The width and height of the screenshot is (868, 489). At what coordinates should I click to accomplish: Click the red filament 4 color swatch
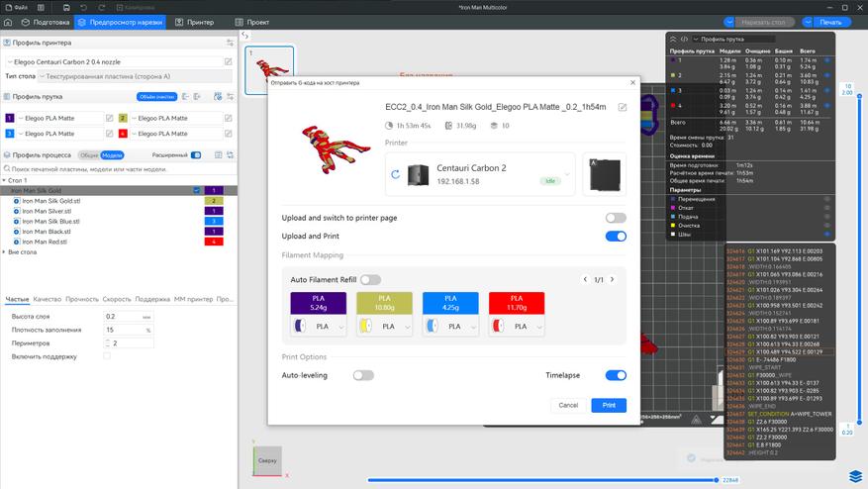[x=123, y=134]
